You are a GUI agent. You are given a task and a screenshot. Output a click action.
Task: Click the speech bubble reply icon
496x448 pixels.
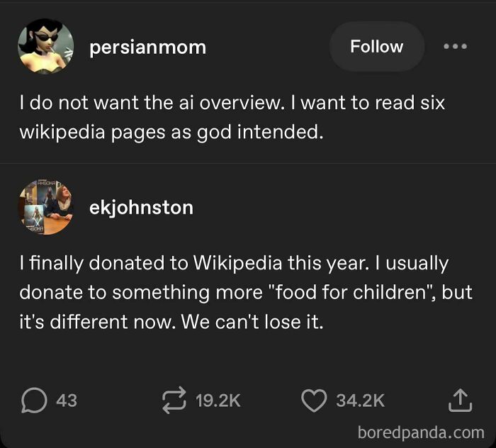tap(33, 401)
